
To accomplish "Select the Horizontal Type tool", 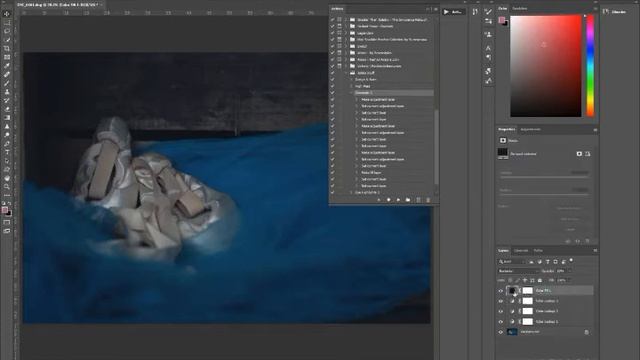I will 7,152.
